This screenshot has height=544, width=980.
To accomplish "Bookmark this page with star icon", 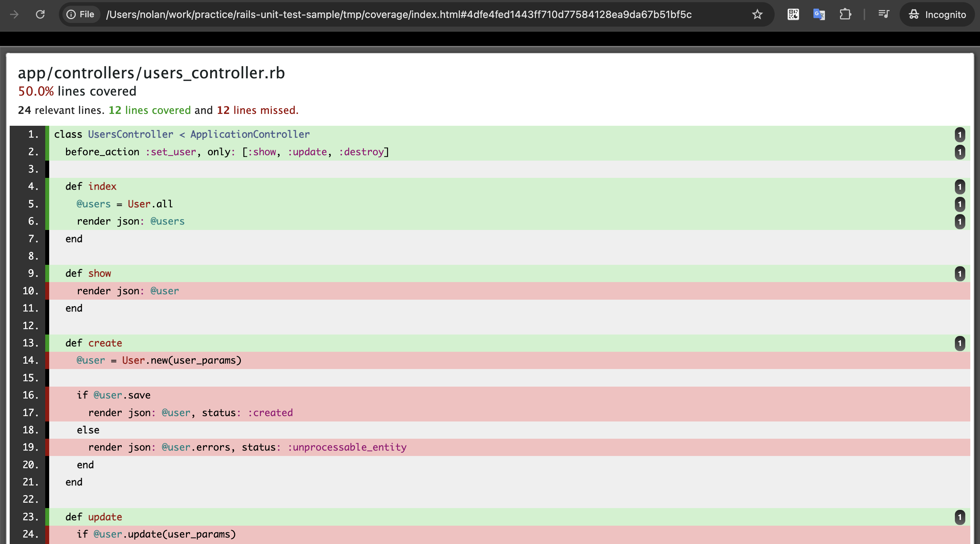I will [x=757, y=14].
